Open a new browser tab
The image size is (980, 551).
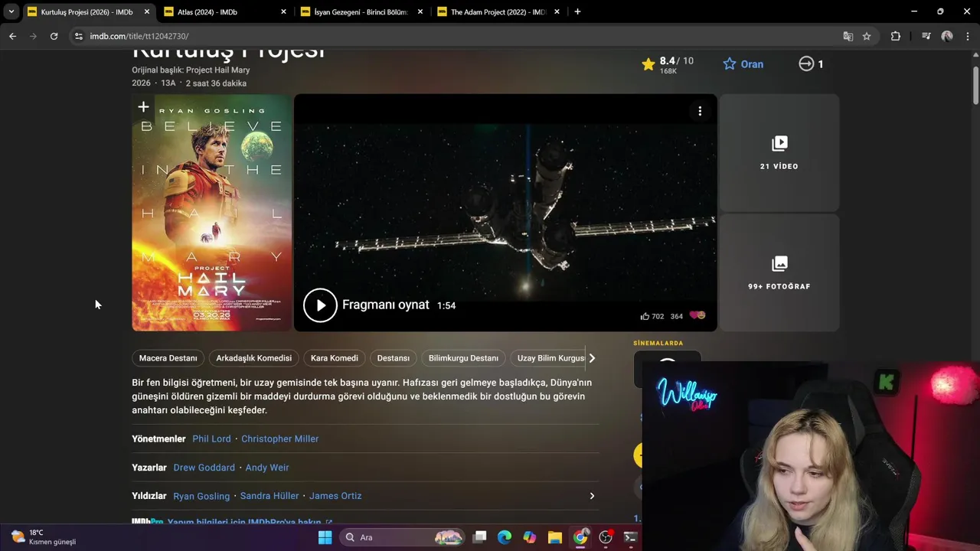(x=577, y=11)
